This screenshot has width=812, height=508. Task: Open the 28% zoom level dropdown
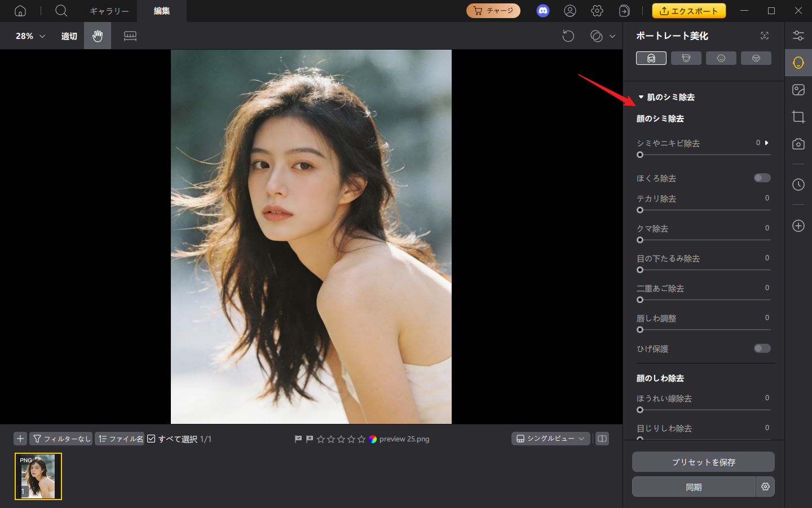click(x=28, y=36)
